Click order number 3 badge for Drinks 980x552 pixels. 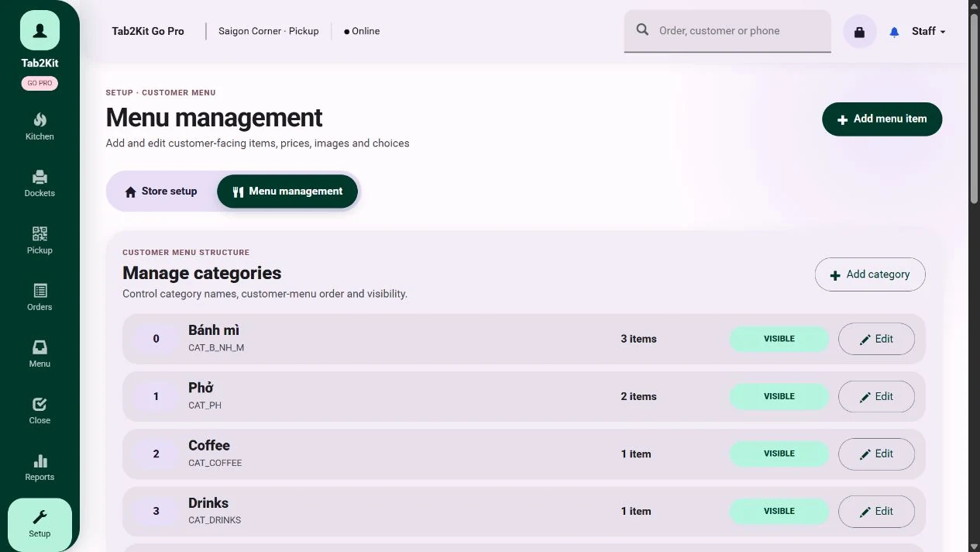pos(156,511)
